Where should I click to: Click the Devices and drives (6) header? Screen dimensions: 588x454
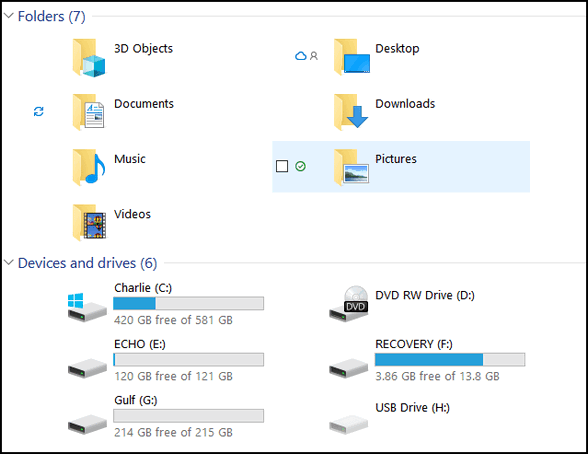87,263
